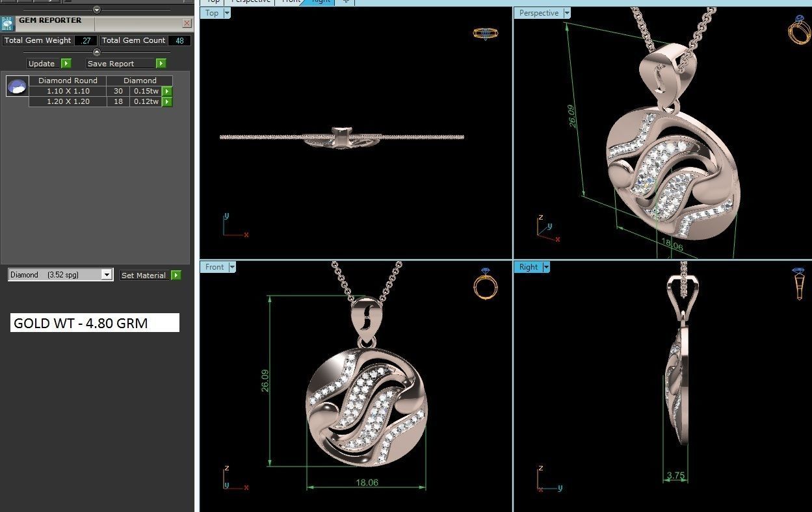
Task: Click the Update button
Action: [x=43, y=64]
